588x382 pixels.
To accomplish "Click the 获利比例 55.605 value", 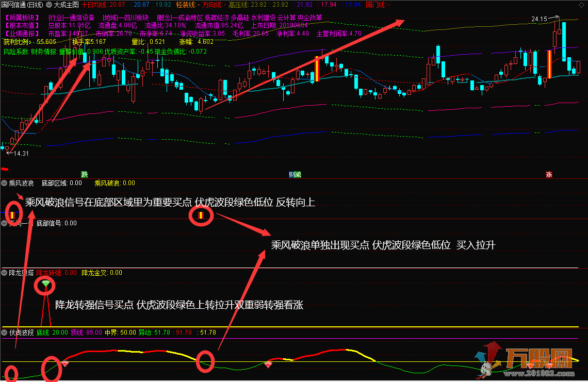I will point(29,42).
